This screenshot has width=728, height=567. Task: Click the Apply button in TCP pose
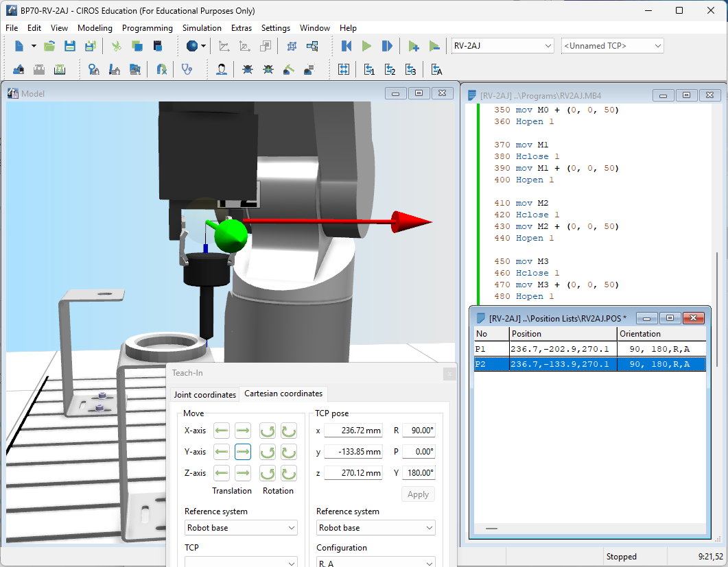[x=418, y=494]
